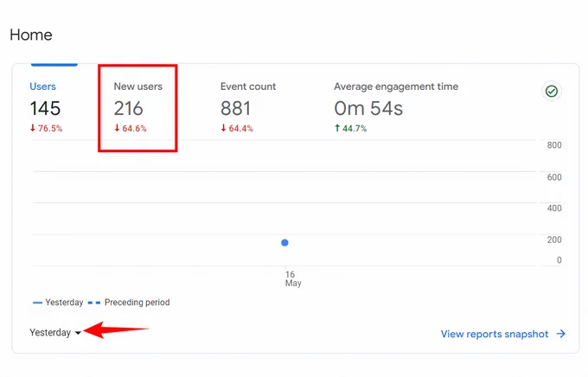Click the 16 May axis label
Image resolution: width=588 pixels, height=377 pixels.
[x=293, y=278]
